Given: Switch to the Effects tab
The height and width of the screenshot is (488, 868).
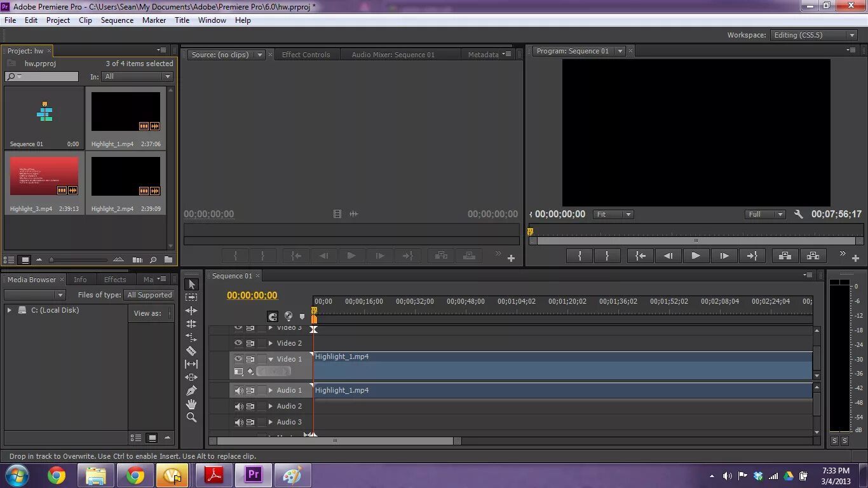Looking at the screenshot, I should (115, 280).
